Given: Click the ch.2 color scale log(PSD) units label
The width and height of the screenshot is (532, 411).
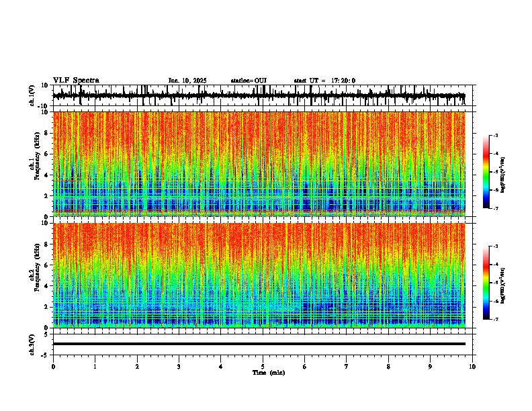Looking at the screenshot, I should pos(503,285).
